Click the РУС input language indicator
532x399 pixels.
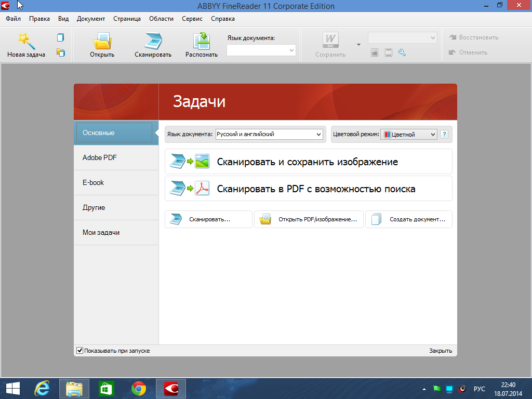pyautogui.click(x=480, y=389)
